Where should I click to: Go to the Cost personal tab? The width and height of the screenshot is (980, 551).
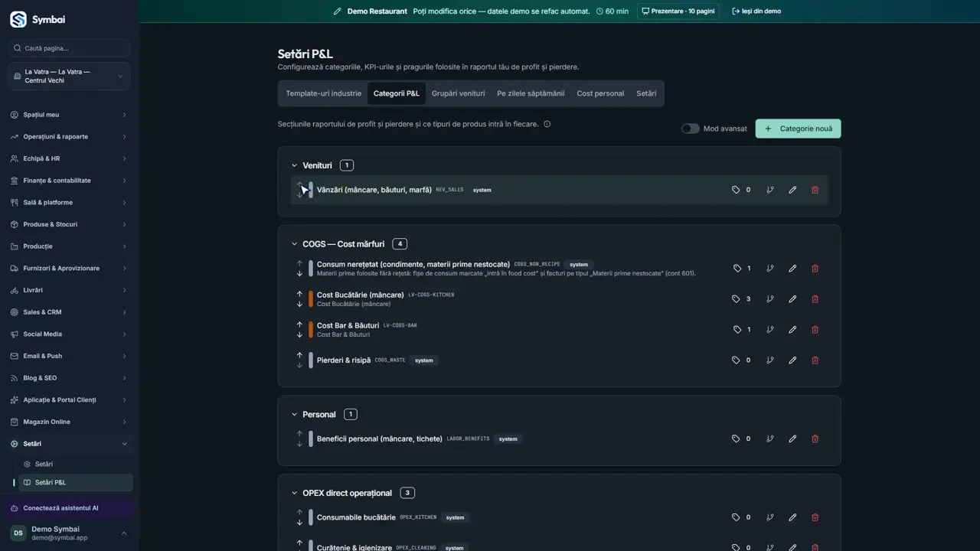tap(600, 93)
